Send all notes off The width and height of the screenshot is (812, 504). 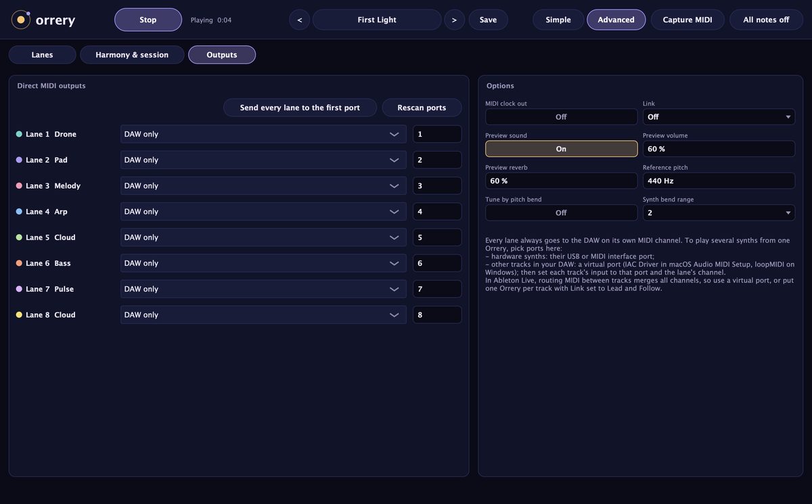click(x=766, y=20)
